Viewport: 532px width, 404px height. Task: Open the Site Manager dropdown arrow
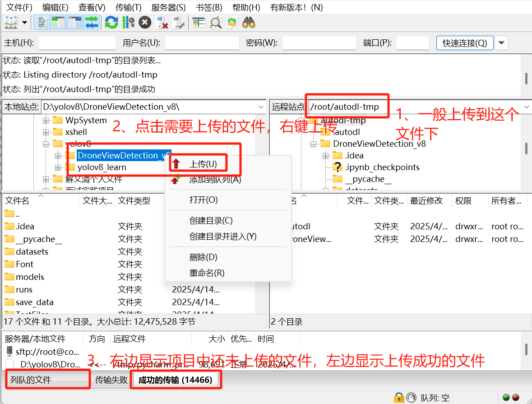coord(24,22)
